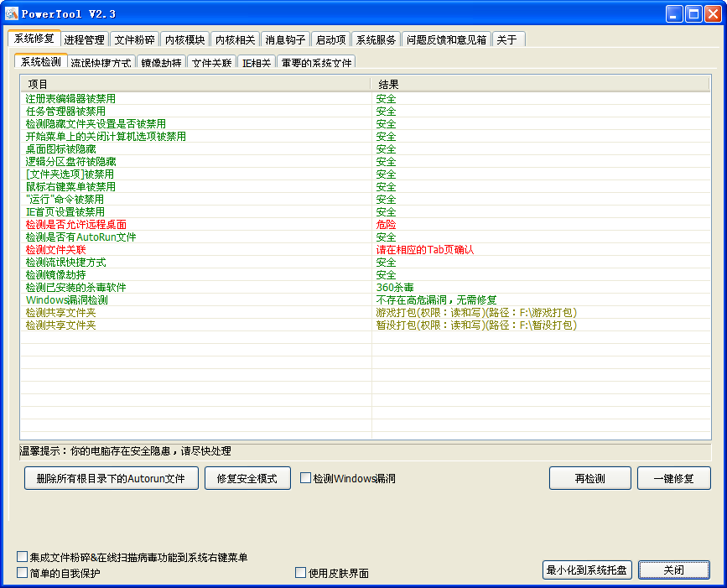727x588 pixels.
Task: Click the 一键修复 button
Action: tap(673, 478)
